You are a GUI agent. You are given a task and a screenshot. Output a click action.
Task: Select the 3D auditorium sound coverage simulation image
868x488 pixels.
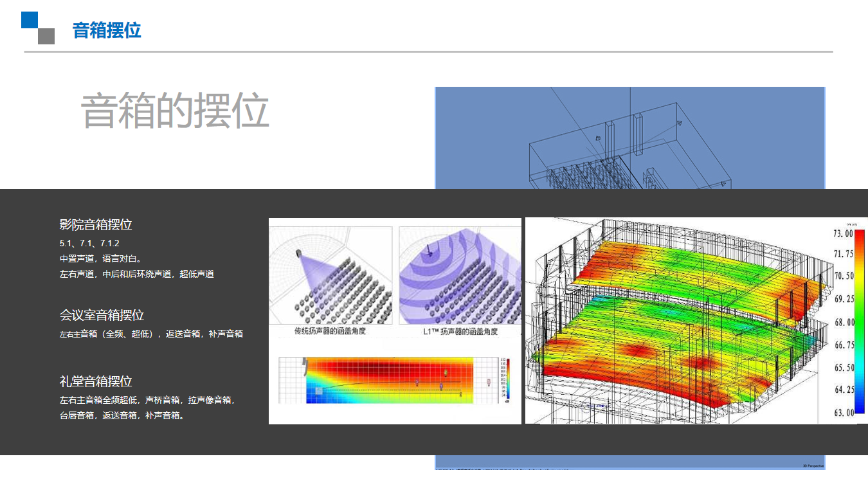coord(696,321)
